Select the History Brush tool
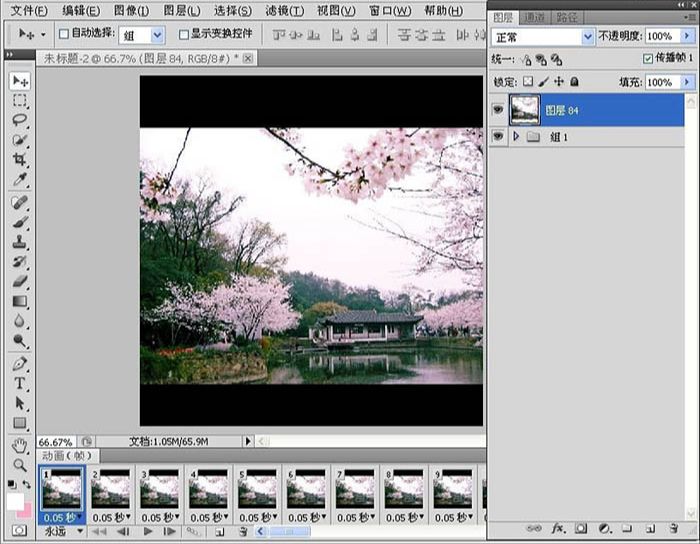The image size is (700, 544). (20, 262)
